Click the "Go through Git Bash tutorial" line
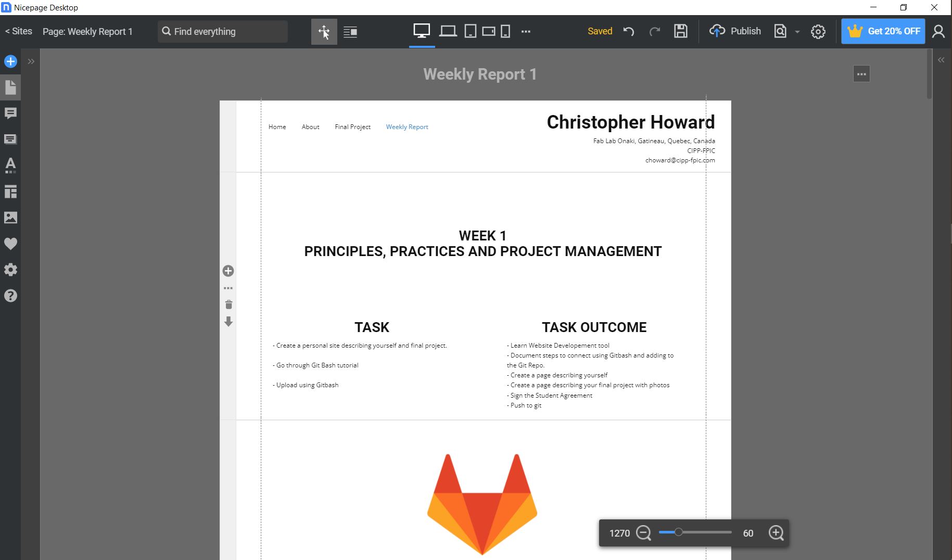The width and height of the screenshot is (952, 560). [x=315, y=365]
